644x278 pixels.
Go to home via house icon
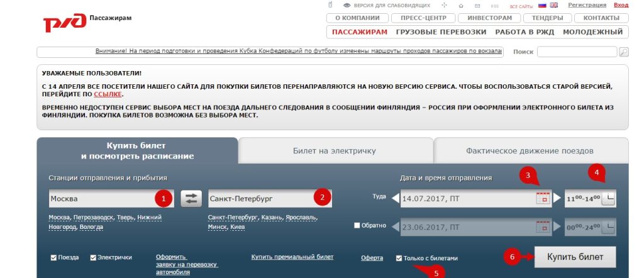pos(461,6)
